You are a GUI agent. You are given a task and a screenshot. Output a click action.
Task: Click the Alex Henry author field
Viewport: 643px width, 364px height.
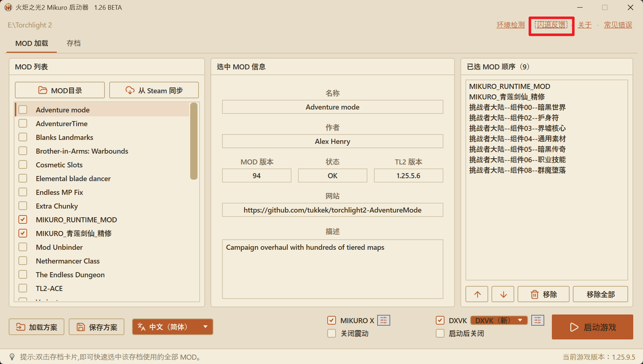332,141
